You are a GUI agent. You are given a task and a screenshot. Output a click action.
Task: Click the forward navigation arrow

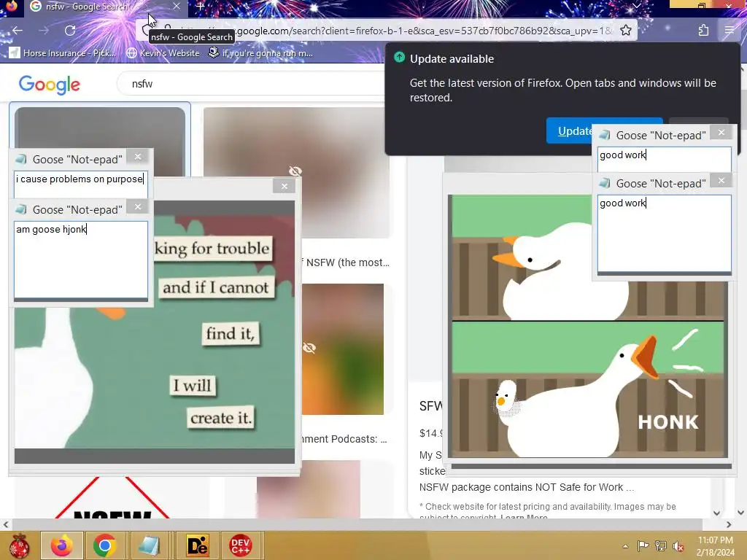click(44, 31)
